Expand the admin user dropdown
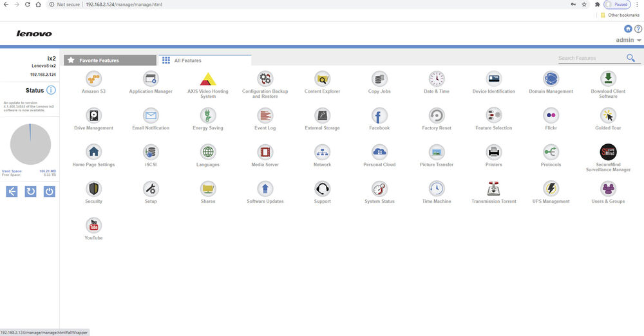This screenshot has width=644, height=336. coord(629,40)
